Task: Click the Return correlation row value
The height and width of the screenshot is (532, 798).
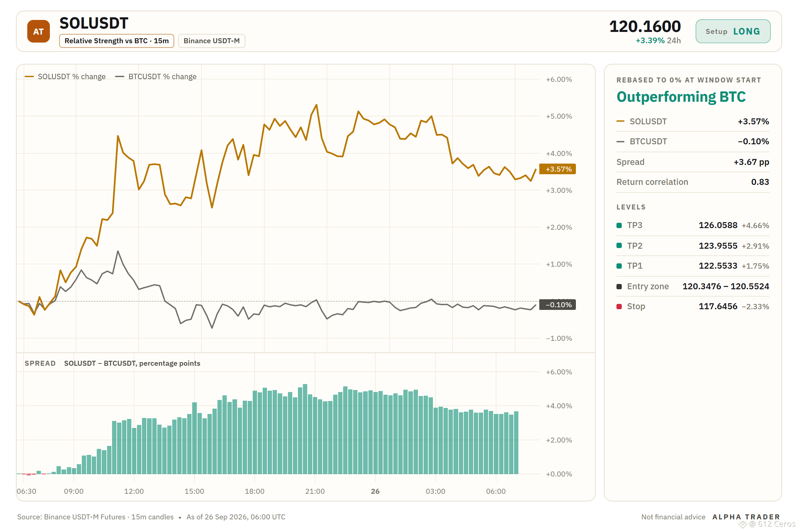Action: tap(760, 182)
